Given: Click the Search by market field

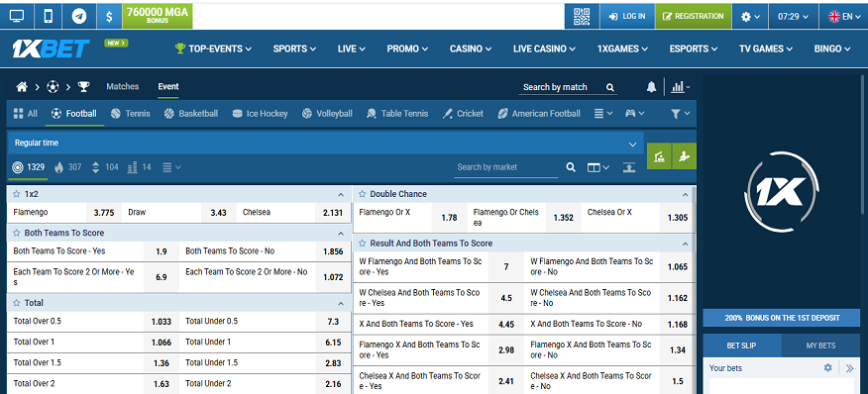Looking at the screenshot, I should 507,167.
